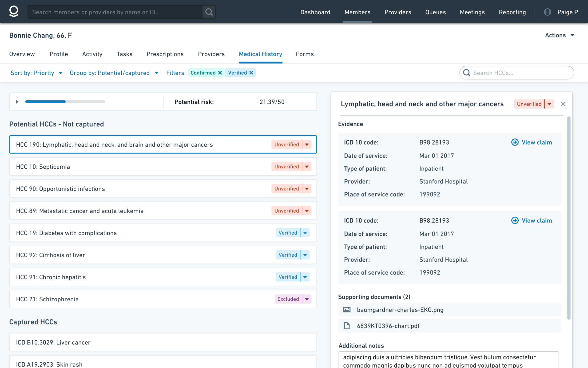
Task: Click the risk progress bar
Action: pos(65,102)
